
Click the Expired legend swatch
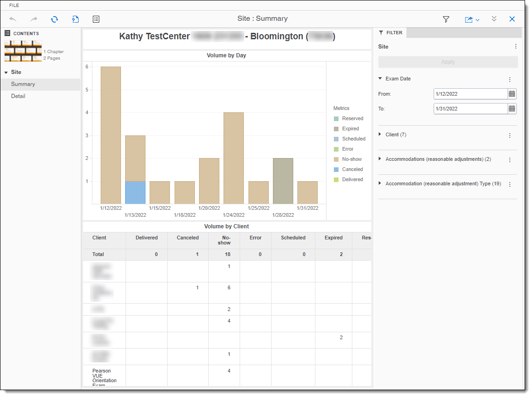[x=336, y=128]
